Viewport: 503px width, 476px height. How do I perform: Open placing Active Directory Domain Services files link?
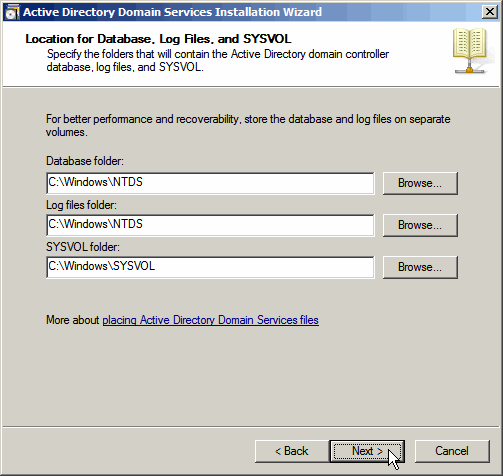[210, 320]
